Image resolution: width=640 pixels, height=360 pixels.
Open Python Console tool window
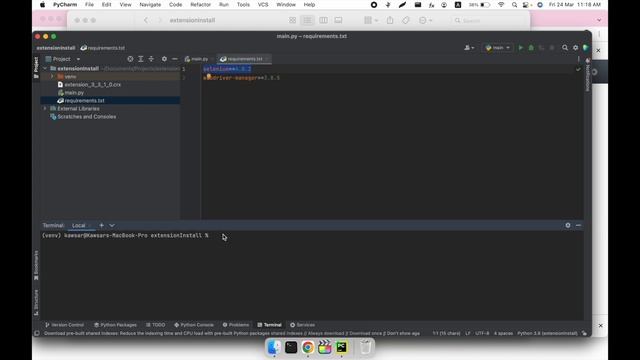[x=194, y=325]
